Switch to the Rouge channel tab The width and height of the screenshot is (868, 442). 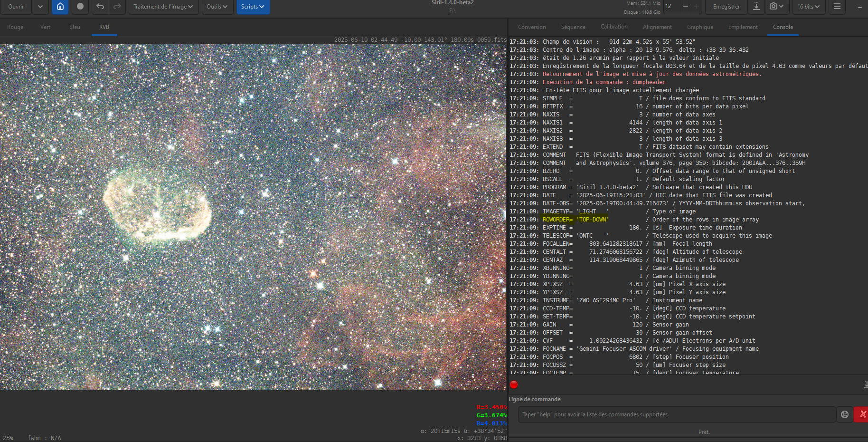coord(15,27)
